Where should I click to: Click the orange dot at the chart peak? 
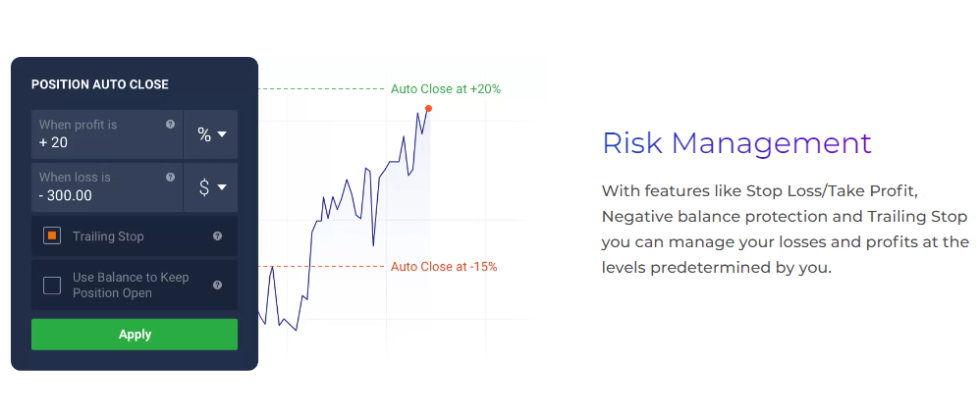428,108
